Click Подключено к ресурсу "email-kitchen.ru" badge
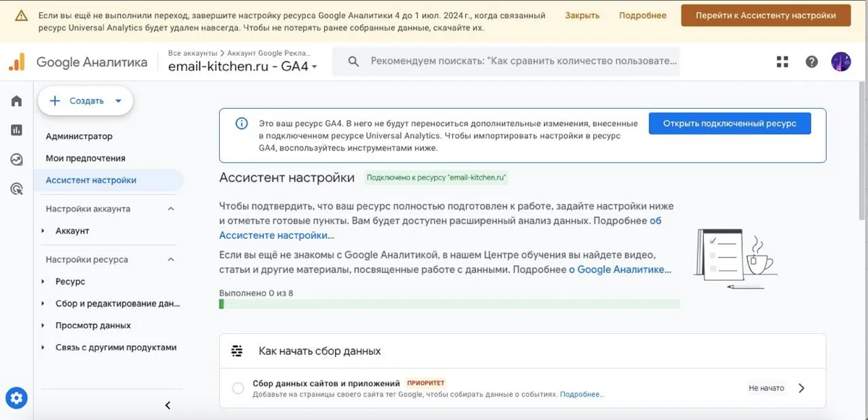 [x=436, y=177]
